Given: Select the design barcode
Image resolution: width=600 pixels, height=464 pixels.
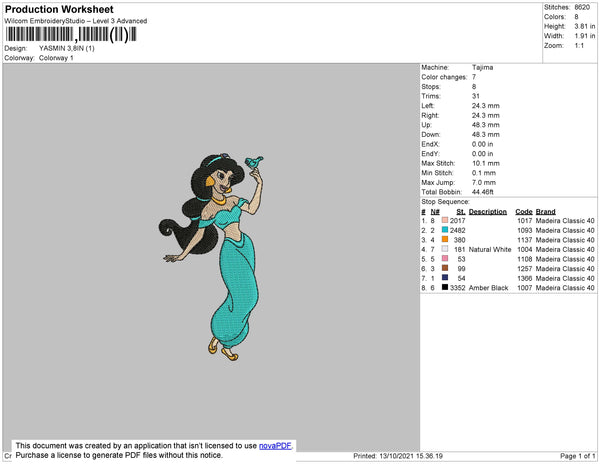Looking at the screenshot, I should pos(71,34).
